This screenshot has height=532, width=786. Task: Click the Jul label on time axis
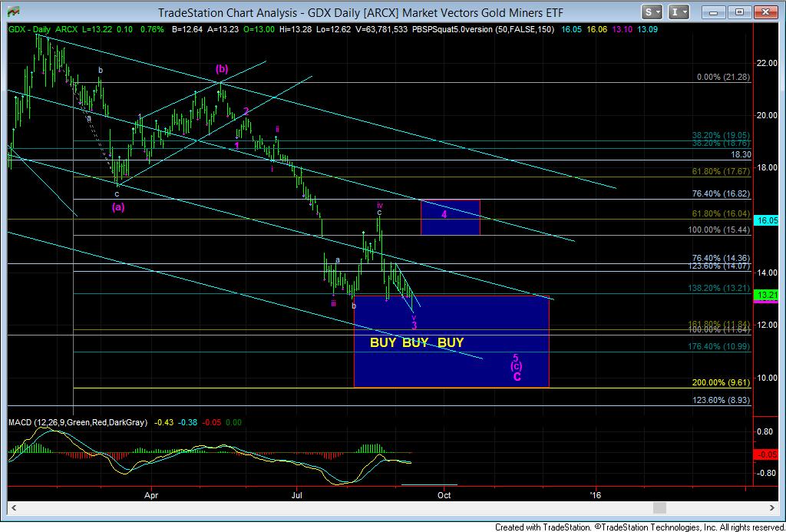pyautogui.click(x=297, y=495)
